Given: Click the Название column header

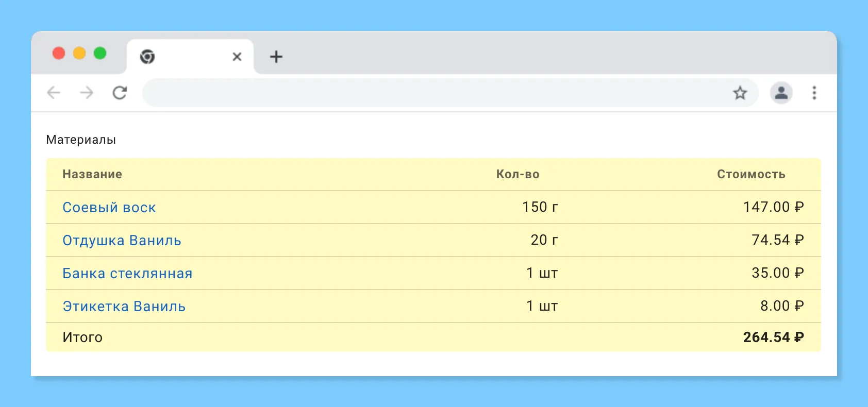Looking at the screenshot, I should tap(92, 174).
